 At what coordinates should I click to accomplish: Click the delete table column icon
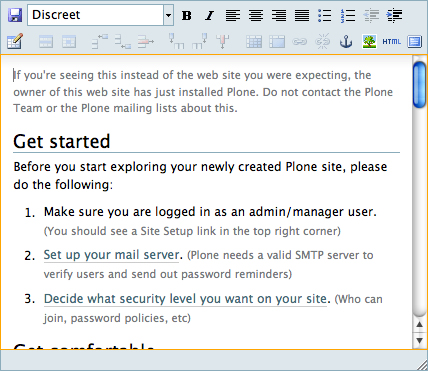pyautogui.click(x=222, y=41)
